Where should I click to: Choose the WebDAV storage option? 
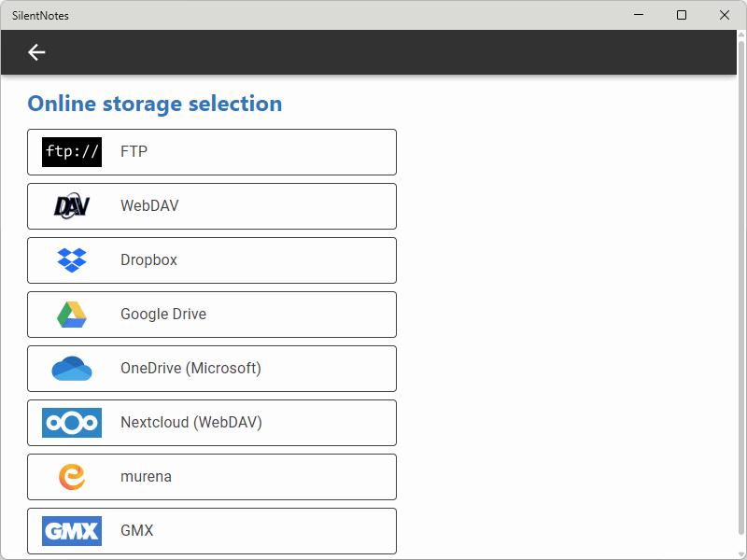[x=149, y=206]
